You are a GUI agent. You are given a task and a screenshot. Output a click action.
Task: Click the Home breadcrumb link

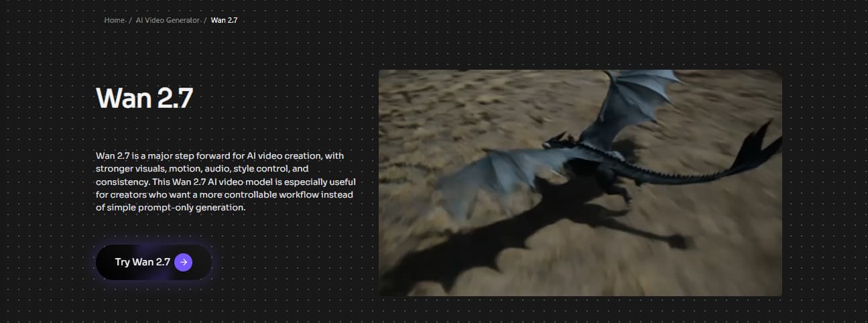click(x=115, y=20)
